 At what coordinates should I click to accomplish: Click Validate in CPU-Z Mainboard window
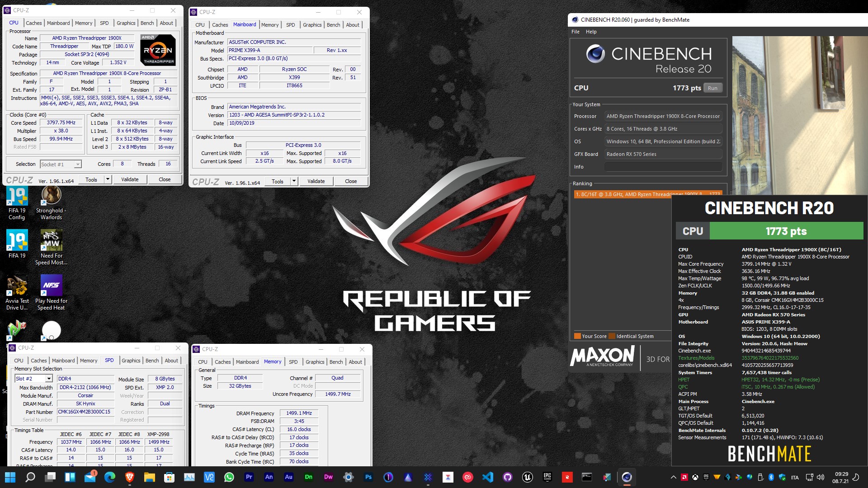pos(316,181)
